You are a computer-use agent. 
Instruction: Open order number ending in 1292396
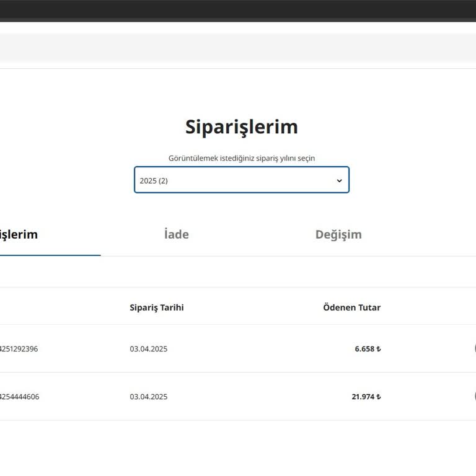coord(19,349)
